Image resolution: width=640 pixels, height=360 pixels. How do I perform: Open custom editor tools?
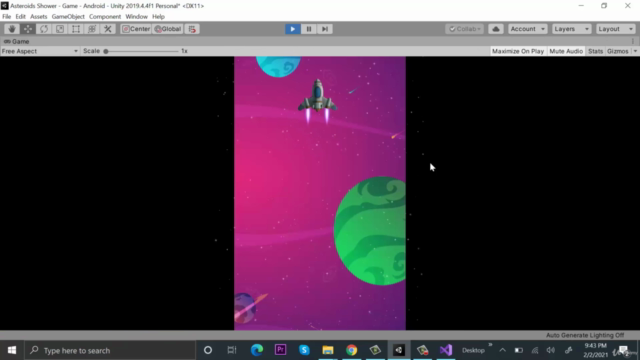108,29
